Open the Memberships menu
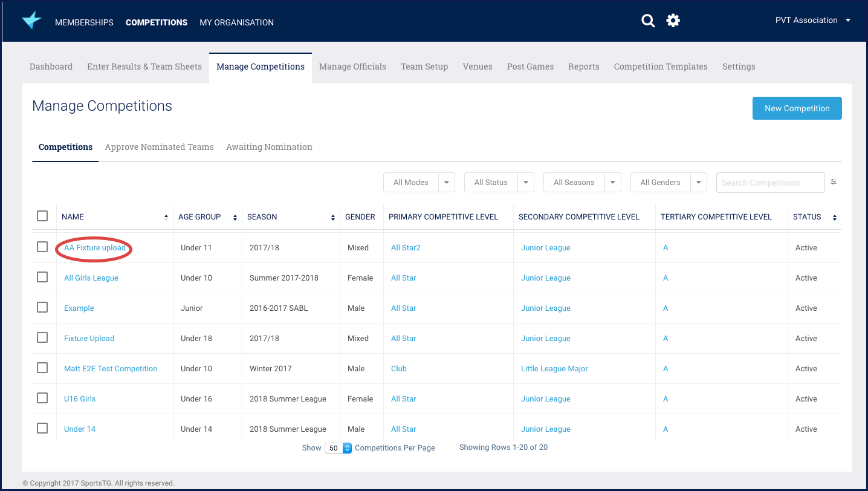 click(84, 22)
